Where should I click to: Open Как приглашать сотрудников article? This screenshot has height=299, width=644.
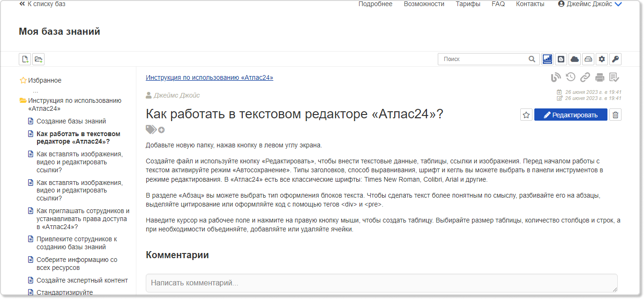[x=83, y=219]
